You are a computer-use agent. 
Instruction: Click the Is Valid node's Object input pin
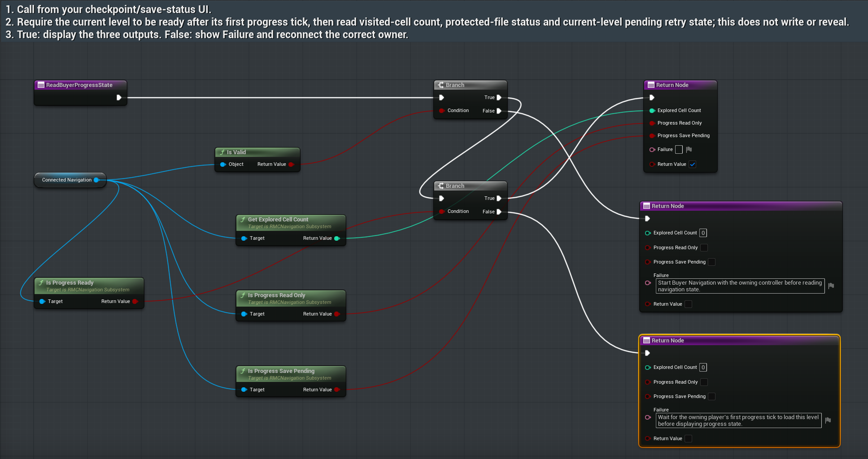tap(223, 165)
